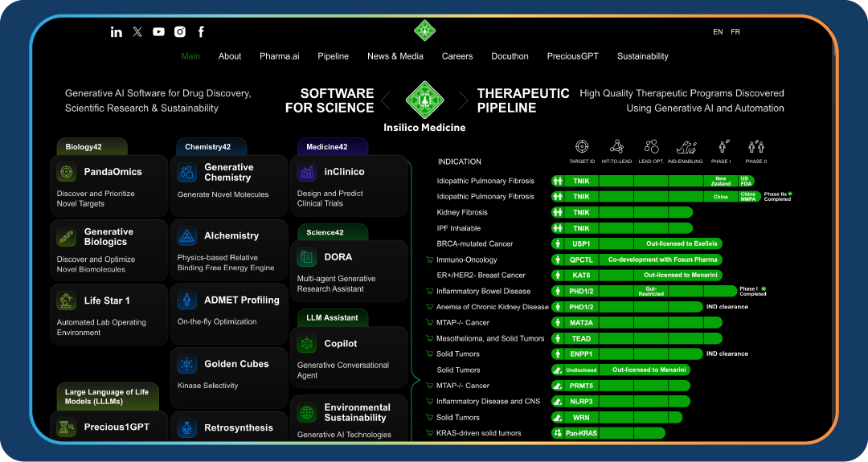868x462 pixels.
Task: Select the Science42 tab label
Action: coord(332,232)
